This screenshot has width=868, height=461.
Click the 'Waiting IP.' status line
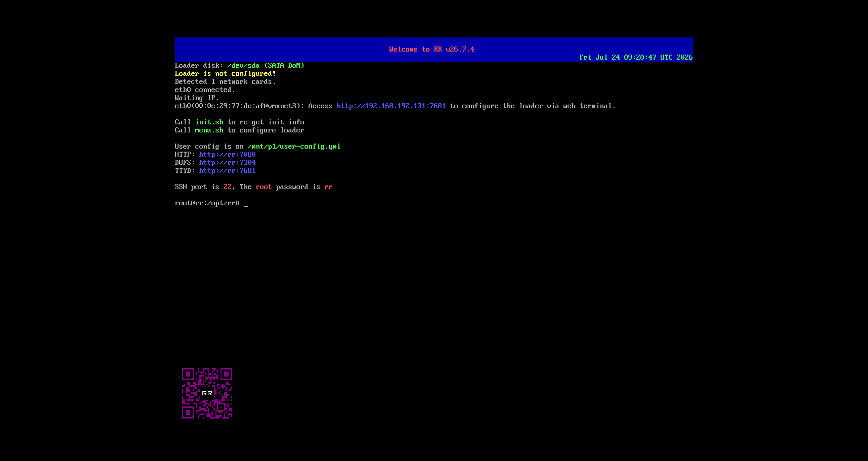click(197, 98)
